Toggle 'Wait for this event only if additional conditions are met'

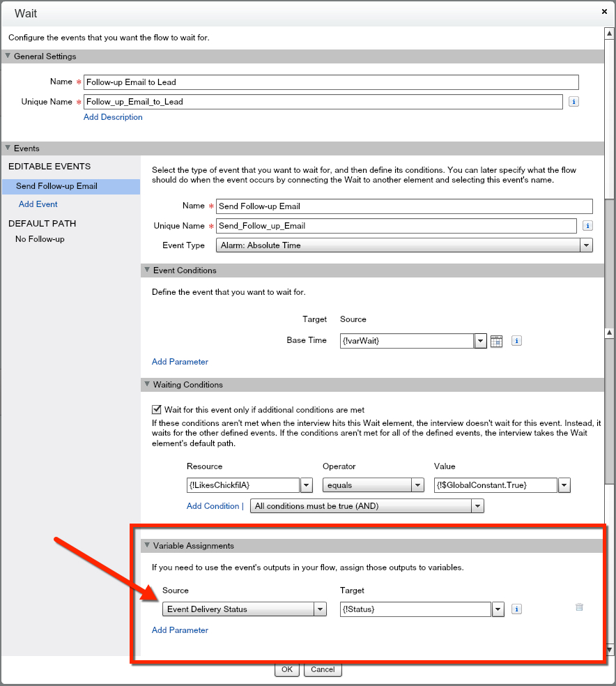[x=157, y=410]
